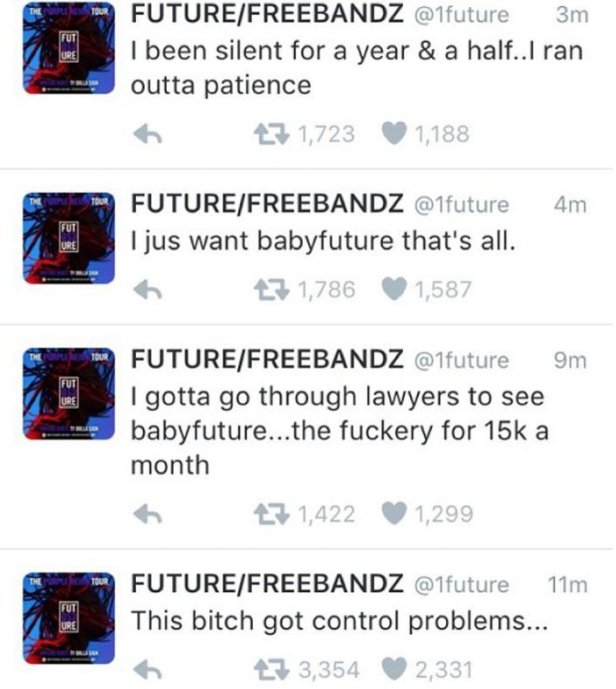Reply to the "go through lawyers" tweet

[x=149, y=515]
